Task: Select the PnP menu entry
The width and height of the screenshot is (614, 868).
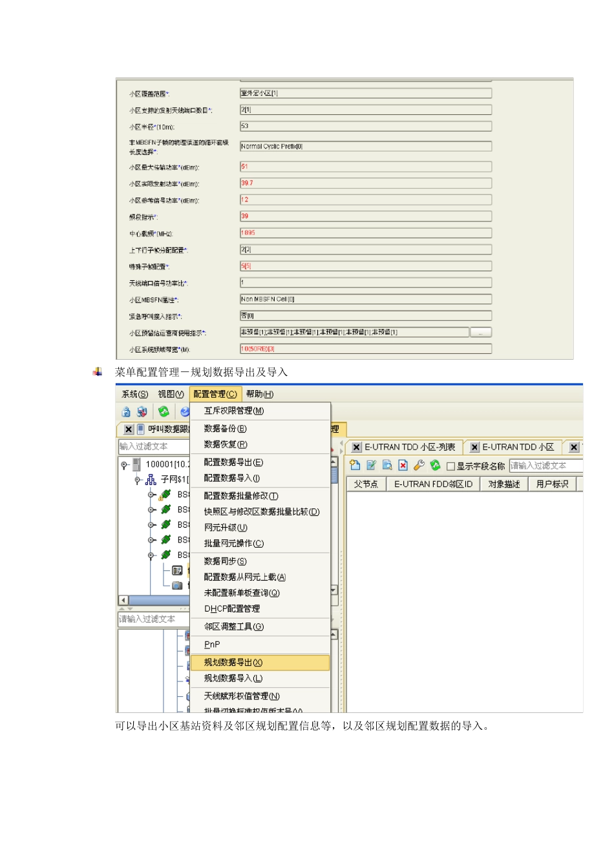Action: pyautogui.click(x=260, y=645)
